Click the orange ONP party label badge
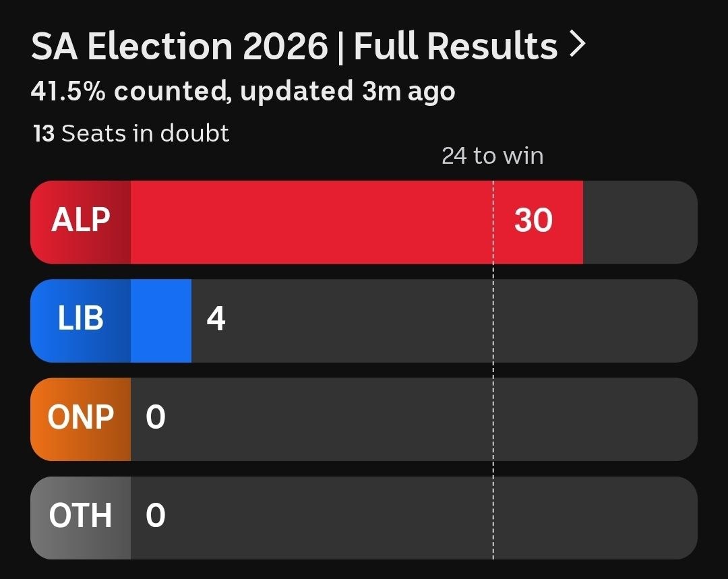The image size is (728, 579). [81, 418]
